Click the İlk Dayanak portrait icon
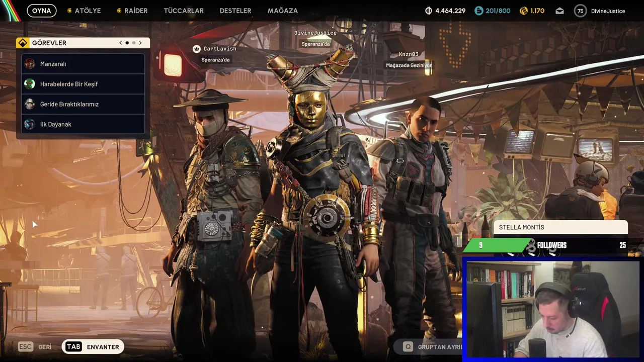644x362 pixels. 30,124
